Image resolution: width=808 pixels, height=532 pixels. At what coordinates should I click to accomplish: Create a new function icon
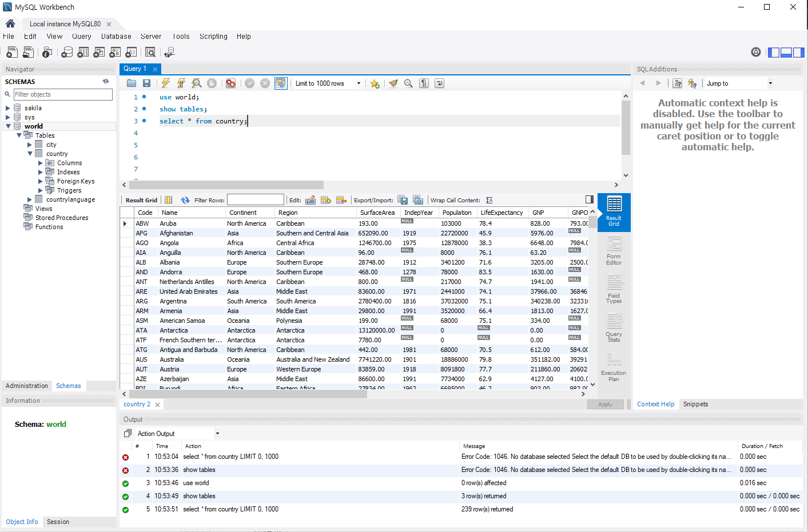pos(131,53)
